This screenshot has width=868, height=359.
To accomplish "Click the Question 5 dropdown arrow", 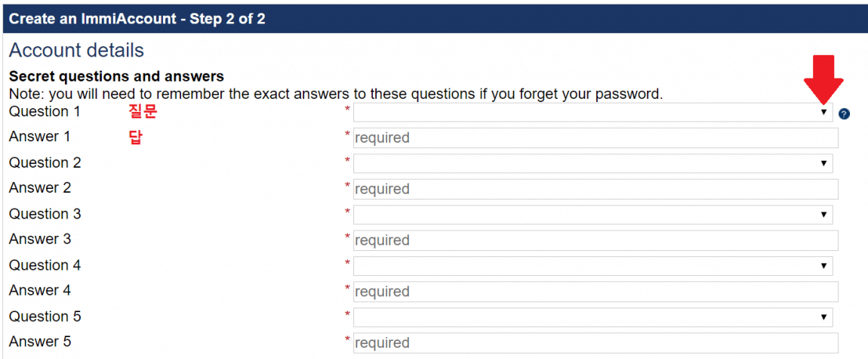I will click(824, 317).
